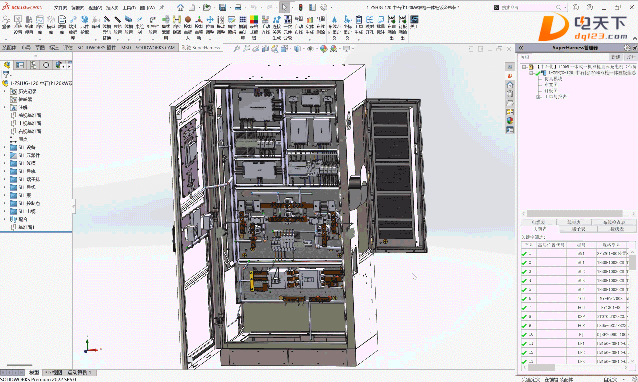Viewport: 638px width, 382px height.
Task: Toggle the pin beside the menu bar
Action: pos(162,7)
